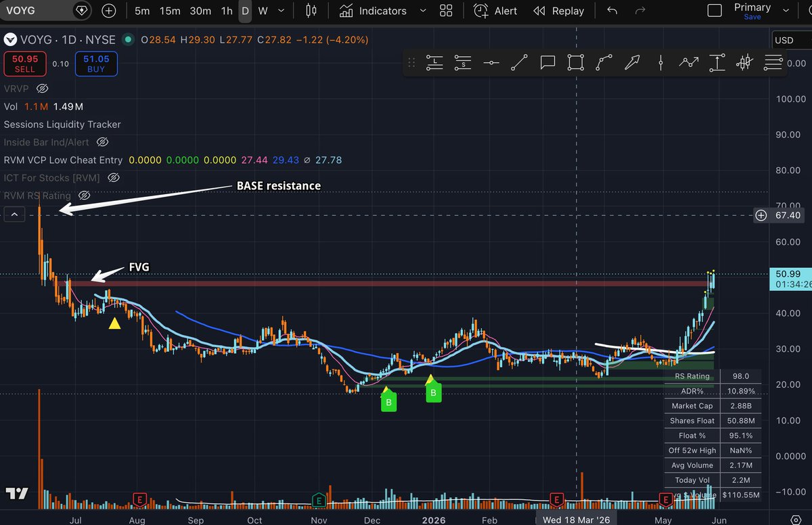Collapse the indicator legend with chevron button

point(14,215)
